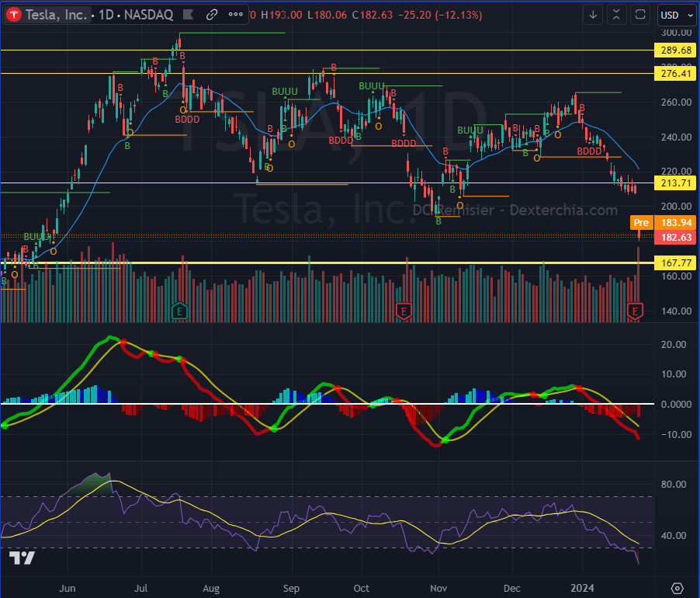The image size is (700, 598).
Task: Click the Jun label on time axis
Action: (x=68, y=588)
